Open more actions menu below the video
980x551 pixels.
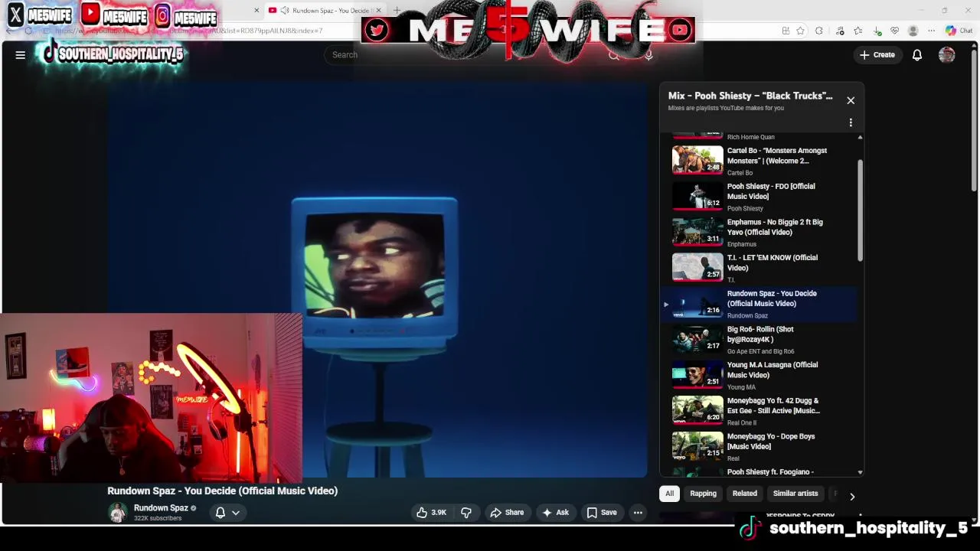pyautogui.click(x=638, y=513)
